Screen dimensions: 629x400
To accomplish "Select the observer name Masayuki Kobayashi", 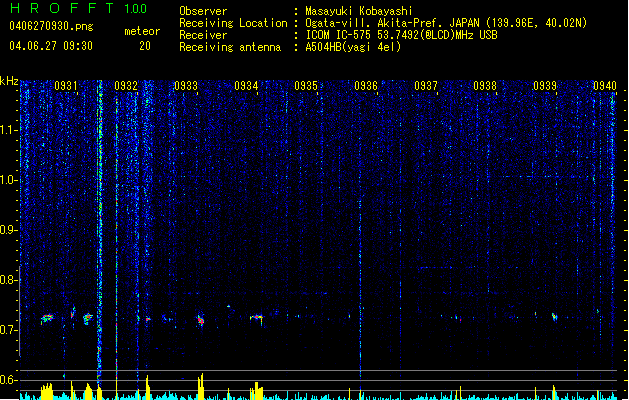I will click(x=359, y=11).
